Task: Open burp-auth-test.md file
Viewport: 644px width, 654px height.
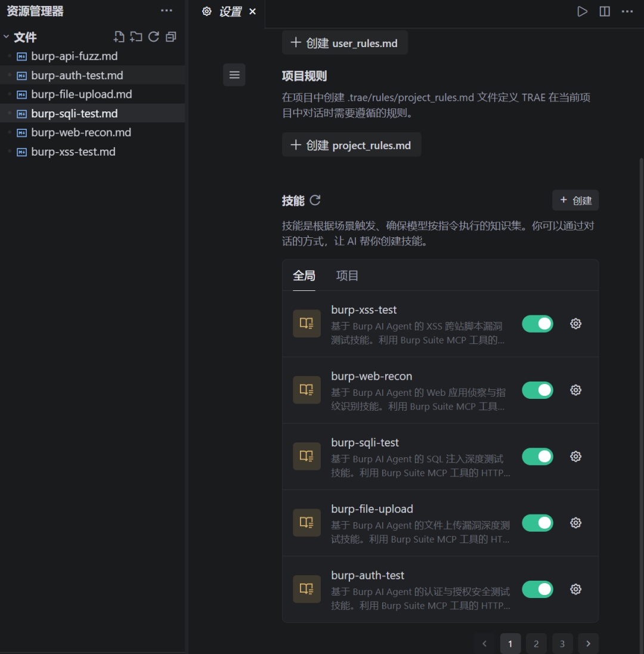Action: pos(92,75)
